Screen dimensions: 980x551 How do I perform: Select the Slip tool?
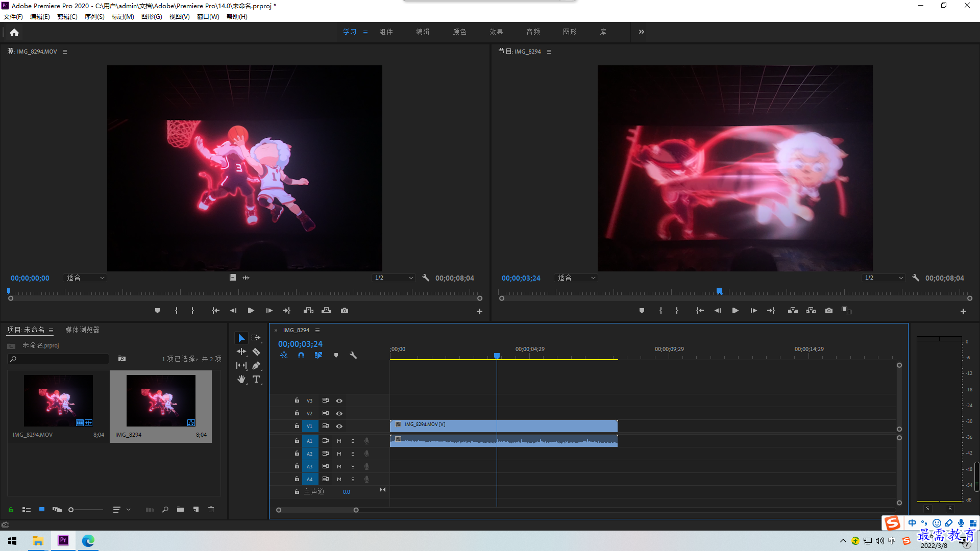coord(241,365)
